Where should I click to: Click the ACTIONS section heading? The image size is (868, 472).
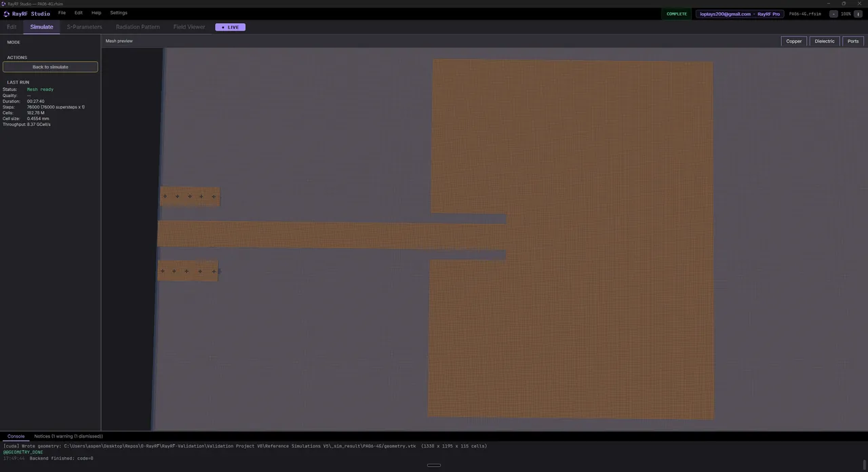(17, 58)
